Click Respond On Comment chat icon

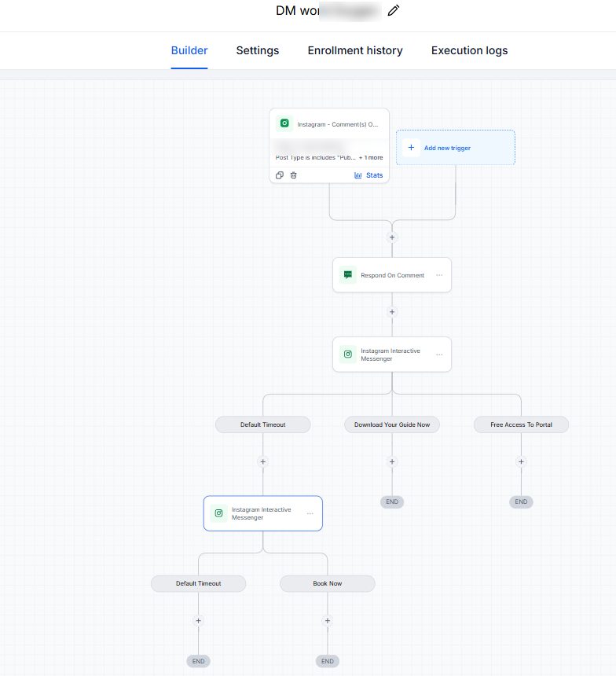(x=348, y=274)
